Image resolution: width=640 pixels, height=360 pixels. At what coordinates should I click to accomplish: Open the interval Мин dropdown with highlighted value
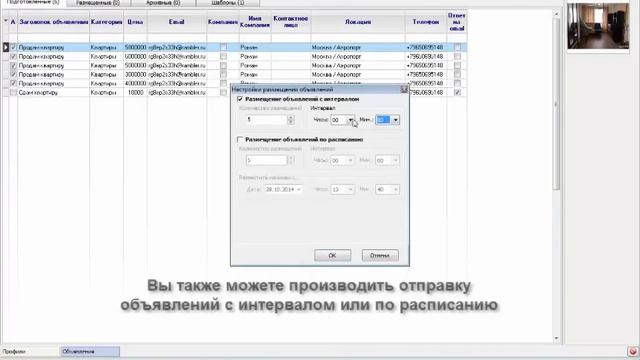point(396,120)
